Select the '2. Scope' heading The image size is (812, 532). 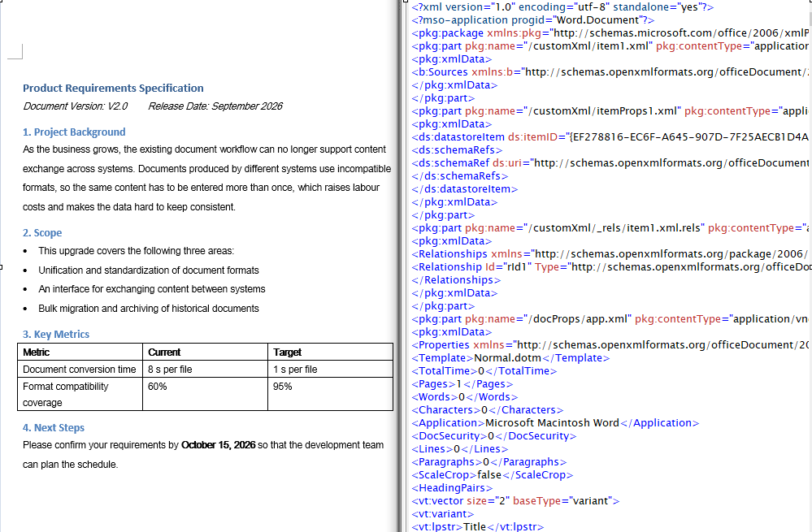coord(42,233)
